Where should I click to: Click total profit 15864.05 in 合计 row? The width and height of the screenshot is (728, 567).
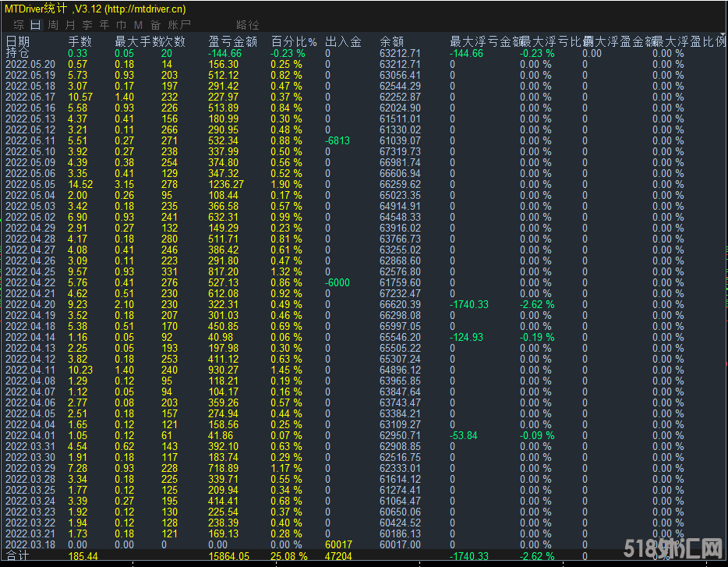228,556
